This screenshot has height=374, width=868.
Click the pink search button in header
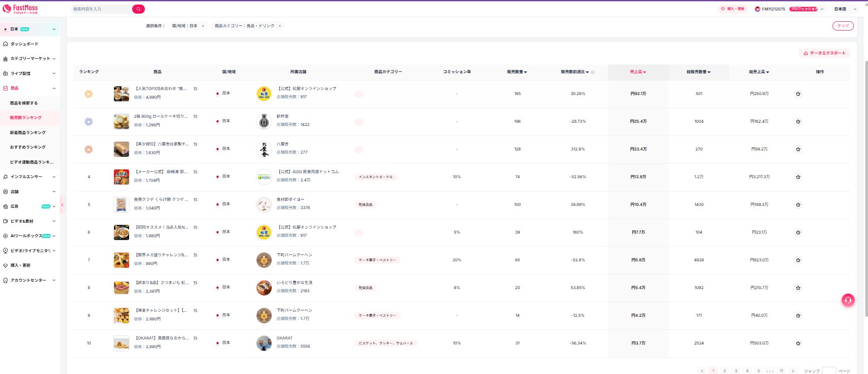(139, 9)
